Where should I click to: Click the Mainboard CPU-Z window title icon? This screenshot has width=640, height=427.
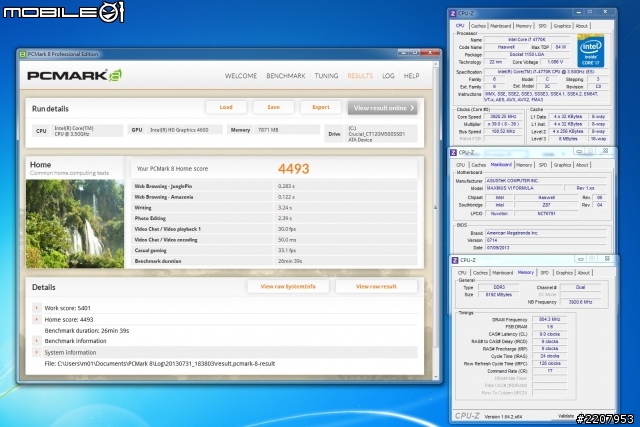pos(453,153)
